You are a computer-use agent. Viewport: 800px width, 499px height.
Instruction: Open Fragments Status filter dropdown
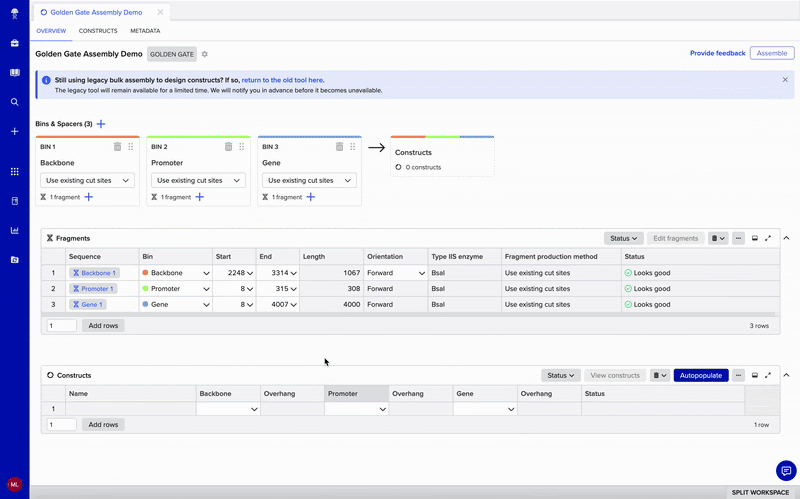click(x=623, y=238)
